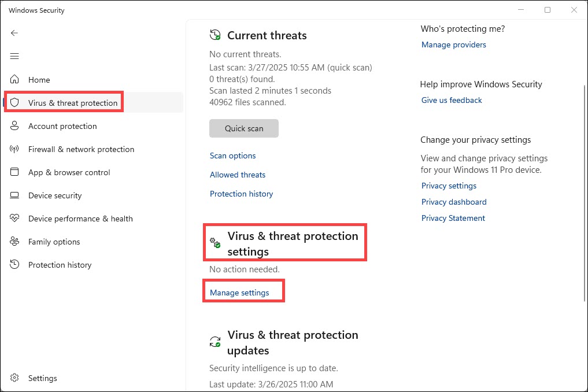
Task: Open the Privacy dashboard link
Action: pyautogui.click(x=454, y=202)
